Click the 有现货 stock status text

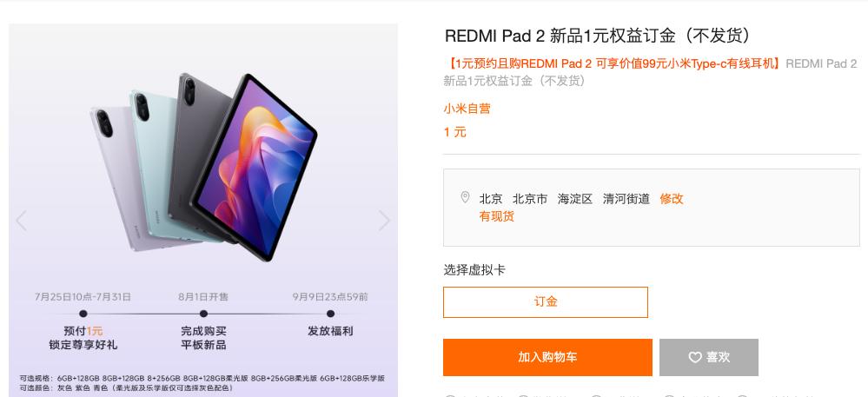(x=496, y=216)
